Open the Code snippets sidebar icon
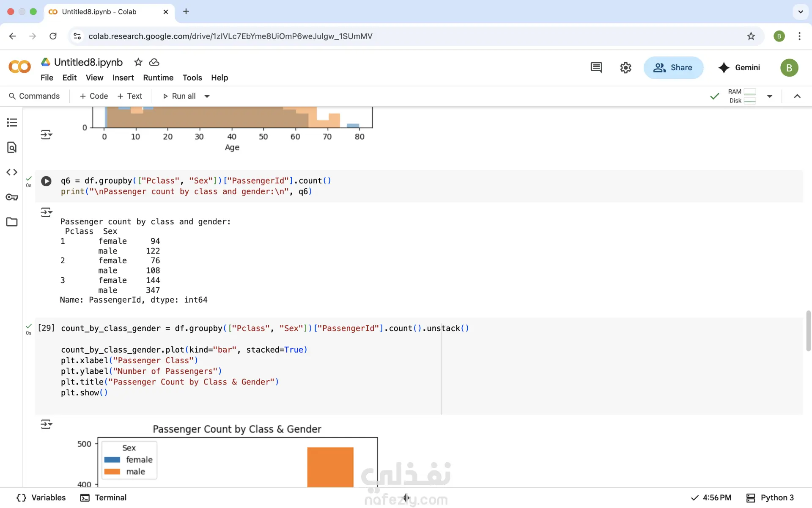Image resolution: width=812 pixels, height=508 pixels. click(x=12, y=172)
